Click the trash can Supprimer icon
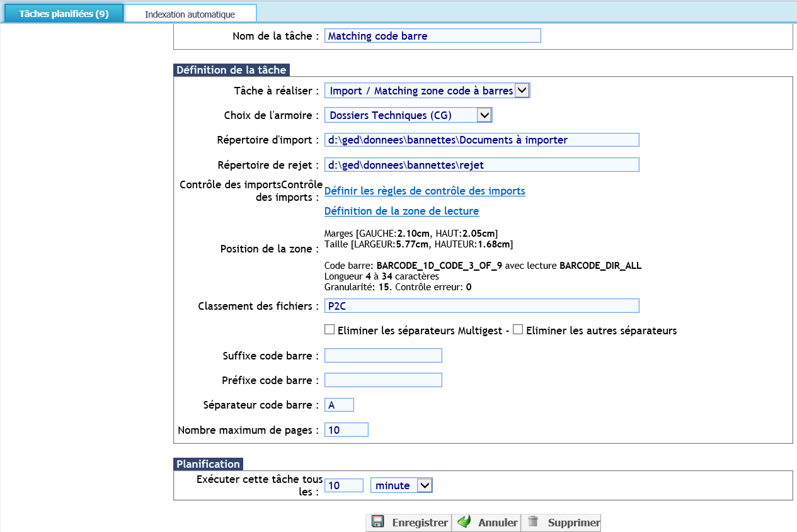This screenshot has width=797, height=532. 533,522
